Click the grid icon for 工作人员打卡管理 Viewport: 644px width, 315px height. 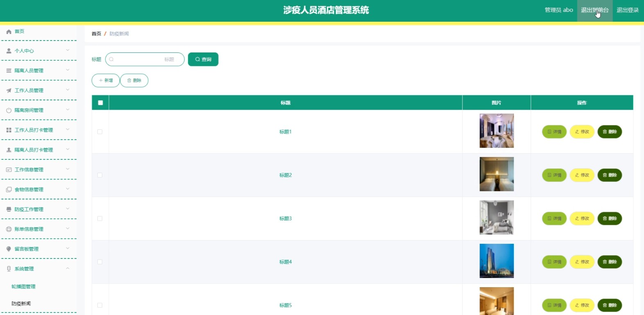click(9, 130)
